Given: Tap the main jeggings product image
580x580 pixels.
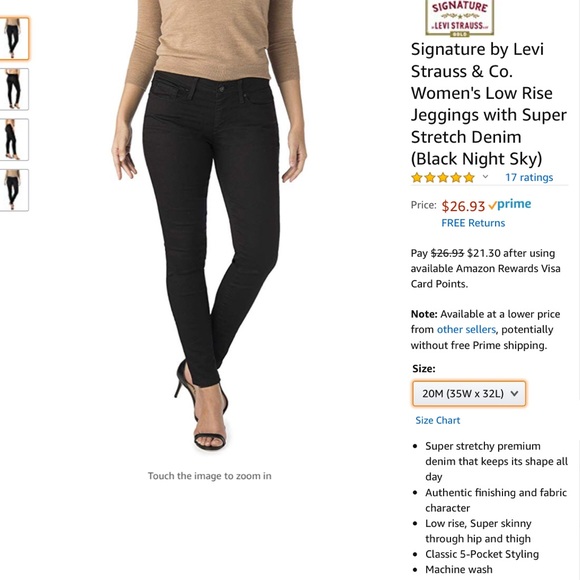Looking at the screenshot, I should (209, 225).
